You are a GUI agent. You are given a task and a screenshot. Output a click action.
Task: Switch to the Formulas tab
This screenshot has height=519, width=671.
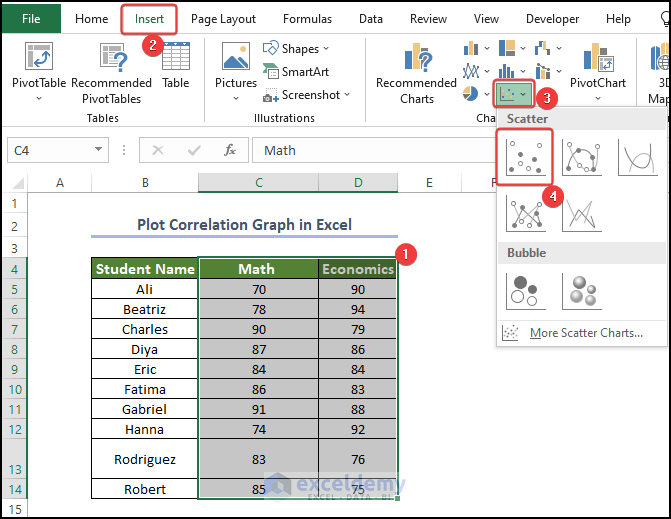tap(307, 19)
